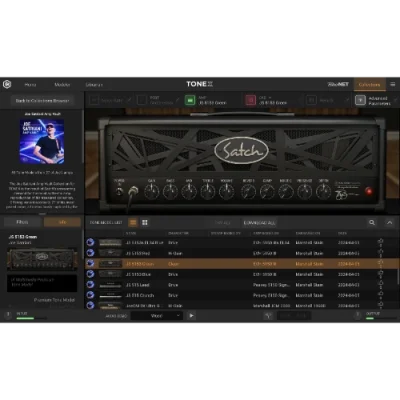Like the JS 5150 Blue tone model
The image size is (400, 400).
(x=380, y=273)
